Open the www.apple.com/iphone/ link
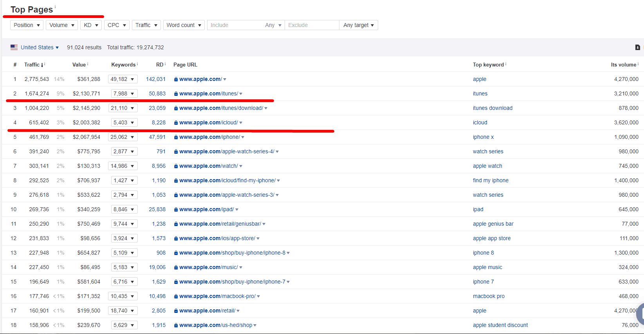The image size is (644, 334). click(209, 137)
